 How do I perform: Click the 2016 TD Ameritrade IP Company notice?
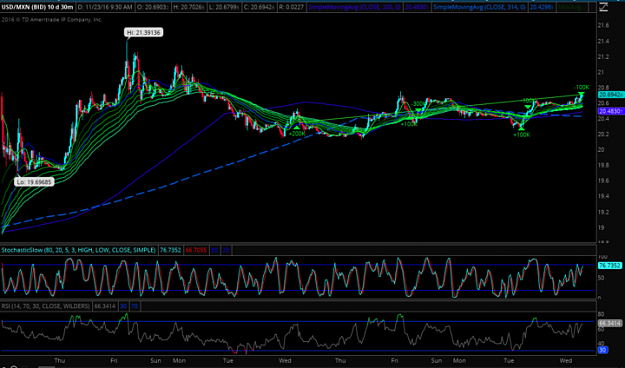pos(52,20)
